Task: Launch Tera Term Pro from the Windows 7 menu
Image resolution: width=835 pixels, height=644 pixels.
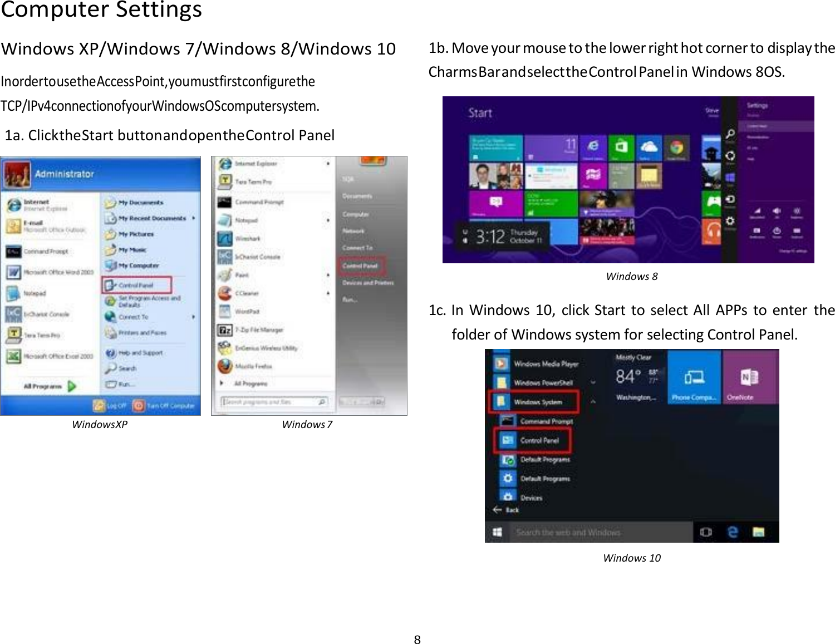Action: (245, 181)
